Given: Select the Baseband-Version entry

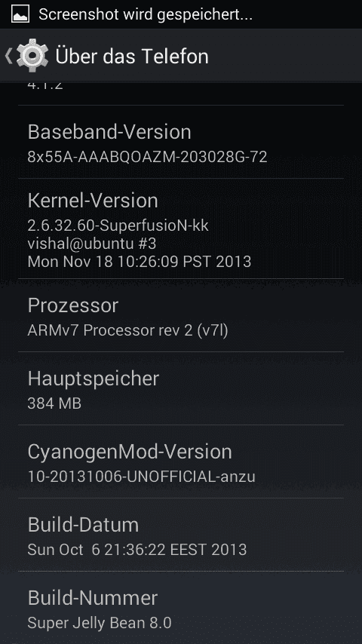Looking at the screenshot, I should (181, 142).
